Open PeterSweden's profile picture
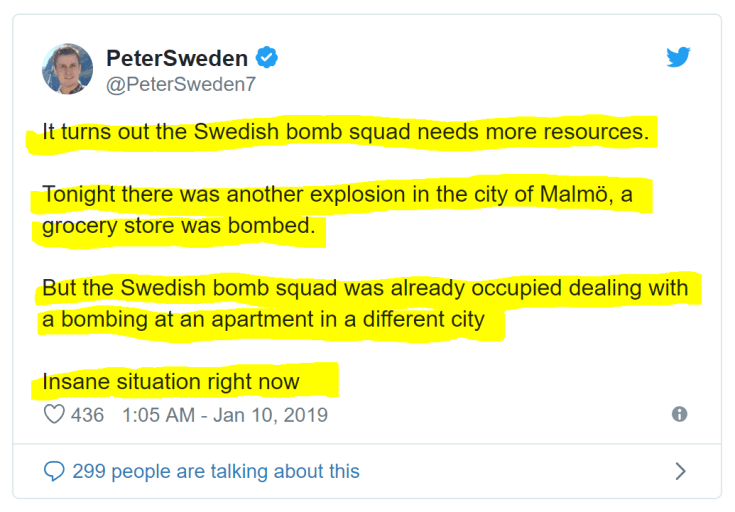The width and height of the screenshot is (735, 512). point(67,69)
